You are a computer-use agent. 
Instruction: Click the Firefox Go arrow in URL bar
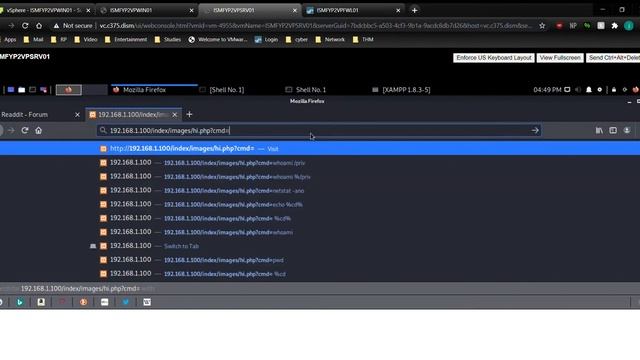point(535,131)
